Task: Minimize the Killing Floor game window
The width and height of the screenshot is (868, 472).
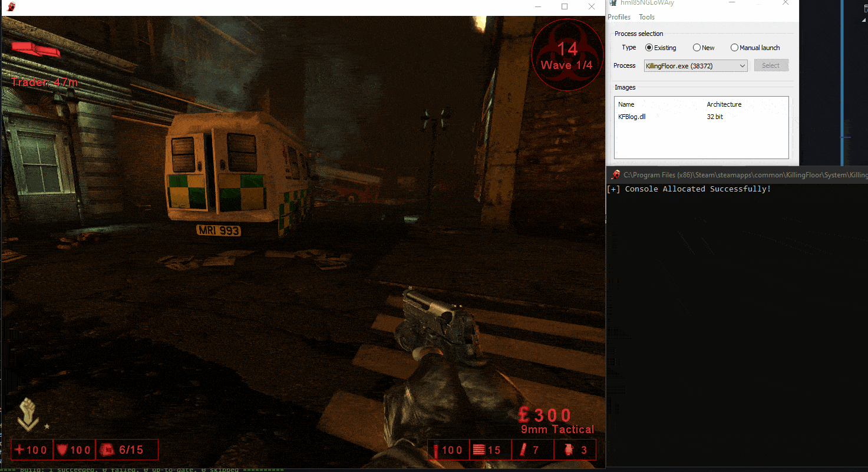Action: [x=537, y=6]
